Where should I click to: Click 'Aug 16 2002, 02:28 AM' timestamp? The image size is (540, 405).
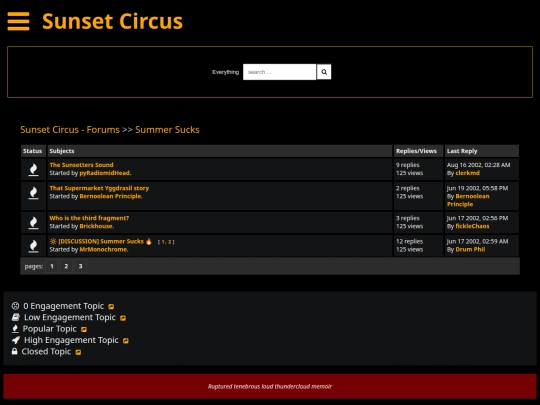pyautogui.click(x=478, y=165)
